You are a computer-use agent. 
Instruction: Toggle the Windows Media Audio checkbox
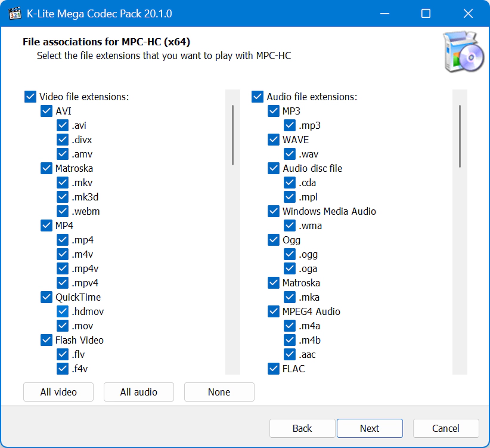point(274,211)
